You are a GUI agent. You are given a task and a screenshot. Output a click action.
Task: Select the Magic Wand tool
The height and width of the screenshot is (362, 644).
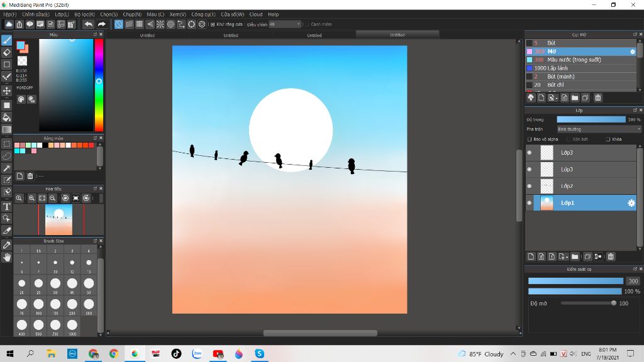coord(6,168)
